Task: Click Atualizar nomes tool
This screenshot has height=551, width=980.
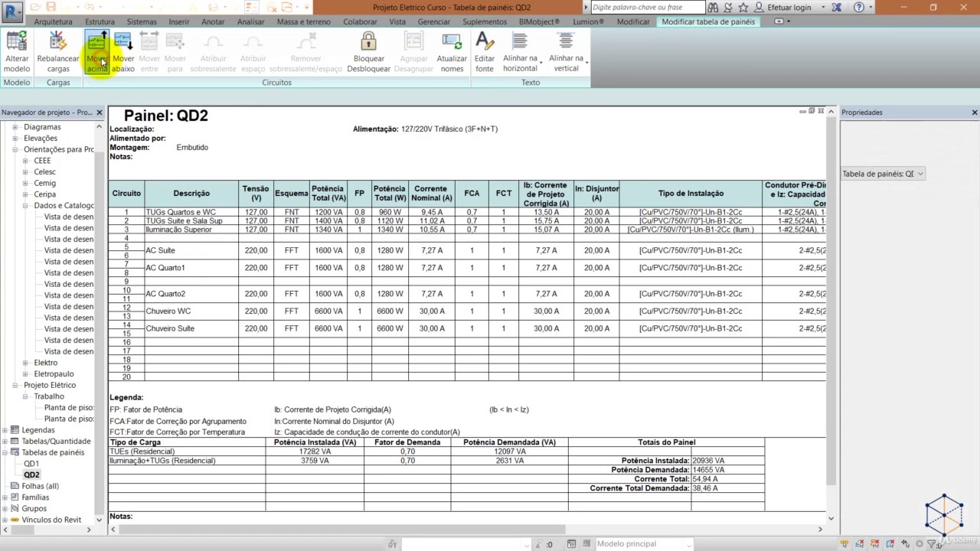Action: [452, 52]
